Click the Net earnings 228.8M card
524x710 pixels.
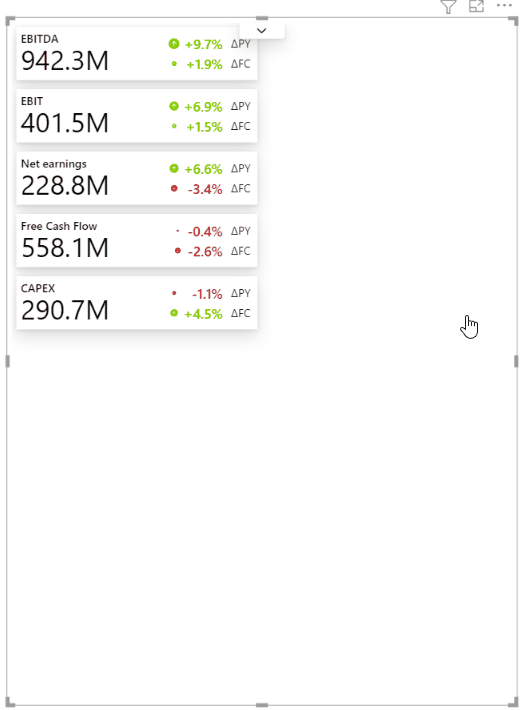(x=137, y=178)
